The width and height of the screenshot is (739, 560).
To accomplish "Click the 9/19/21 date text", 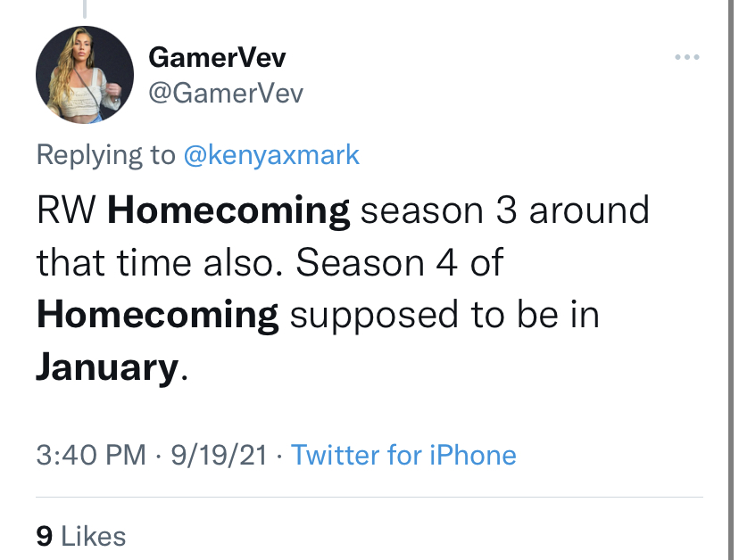I will point(220,455).
